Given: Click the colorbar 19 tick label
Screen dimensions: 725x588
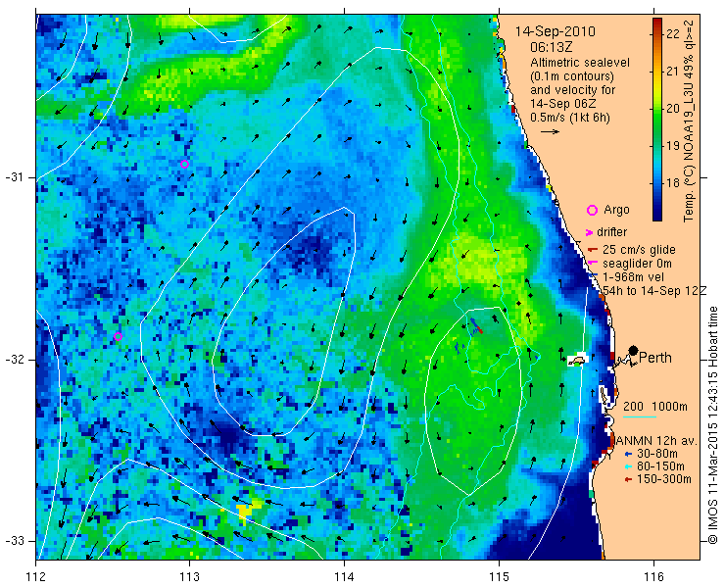Looking at the screenshot, I should pyautogui.click(x=673, y=146).
